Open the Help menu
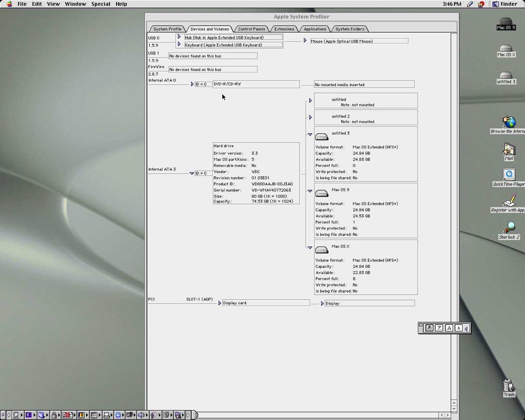525x420 pixels. (x=121, y=4)
